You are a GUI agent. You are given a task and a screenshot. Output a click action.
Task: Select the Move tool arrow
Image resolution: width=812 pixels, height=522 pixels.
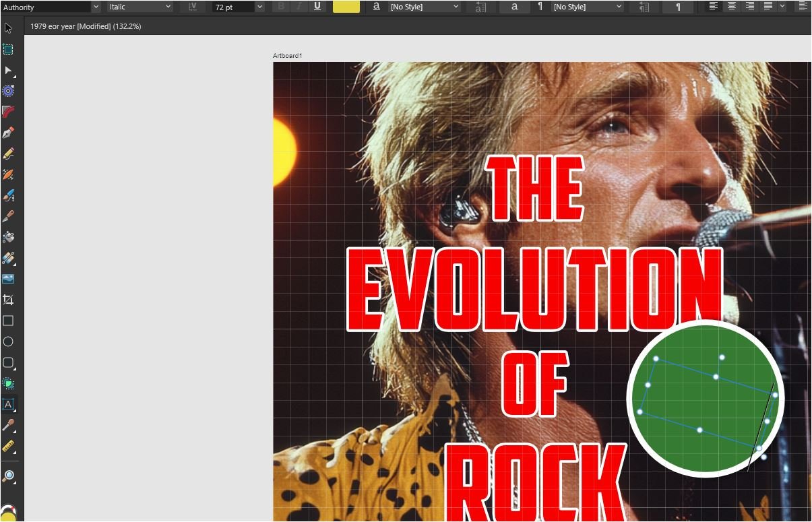pyautogui.click(x=8, y=28)
